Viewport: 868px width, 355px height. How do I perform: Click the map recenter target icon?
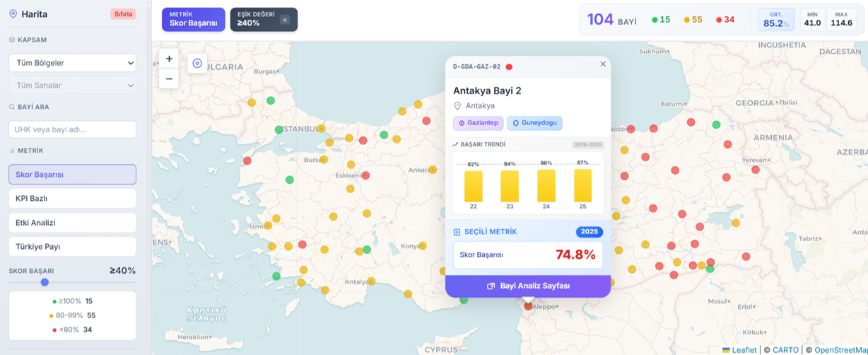[197, 63]
